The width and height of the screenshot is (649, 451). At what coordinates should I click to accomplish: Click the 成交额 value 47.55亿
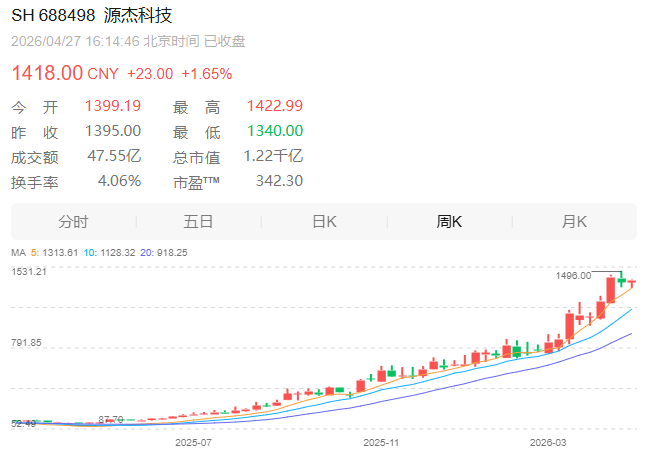point(114,156)
